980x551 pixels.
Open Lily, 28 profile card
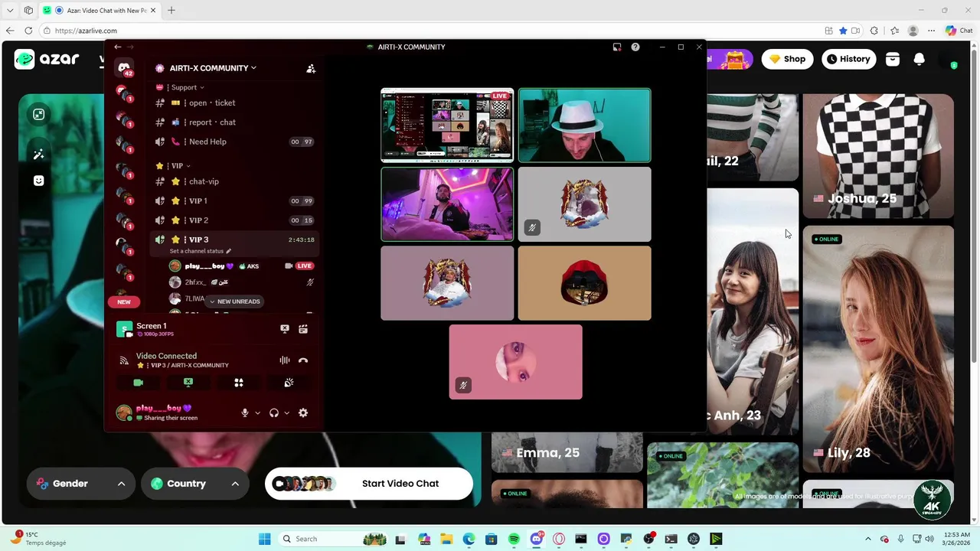tap(878, 349)
